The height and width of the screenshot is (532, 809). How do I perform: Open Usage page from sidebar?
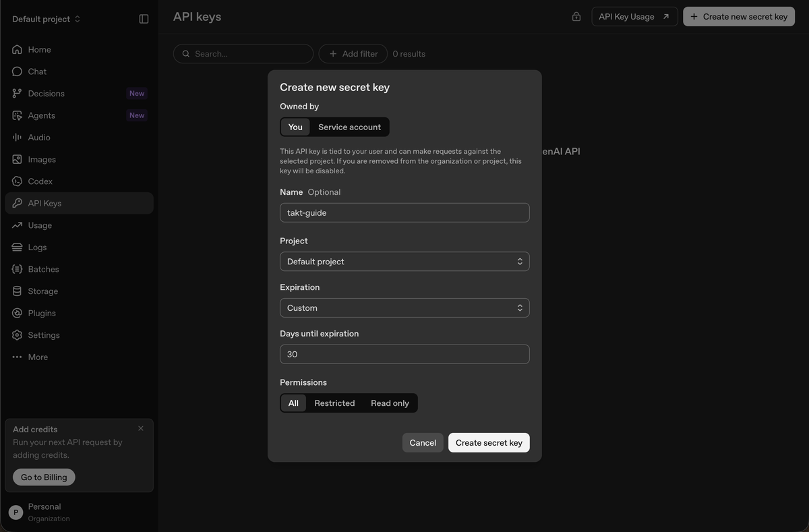[x=79, y=225]
